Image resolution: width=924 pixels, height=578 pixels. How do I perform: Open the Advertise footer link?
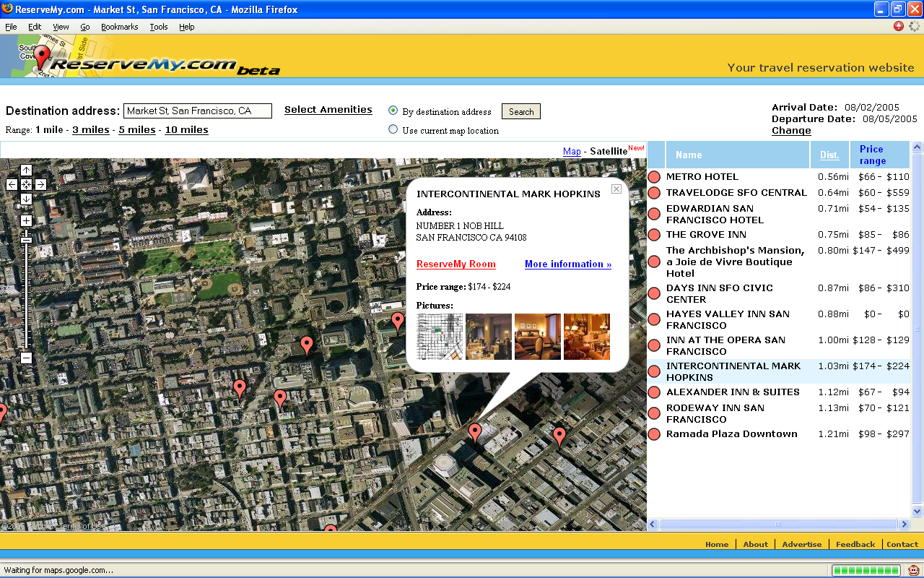pyautogui.click(x=802, y=545)
